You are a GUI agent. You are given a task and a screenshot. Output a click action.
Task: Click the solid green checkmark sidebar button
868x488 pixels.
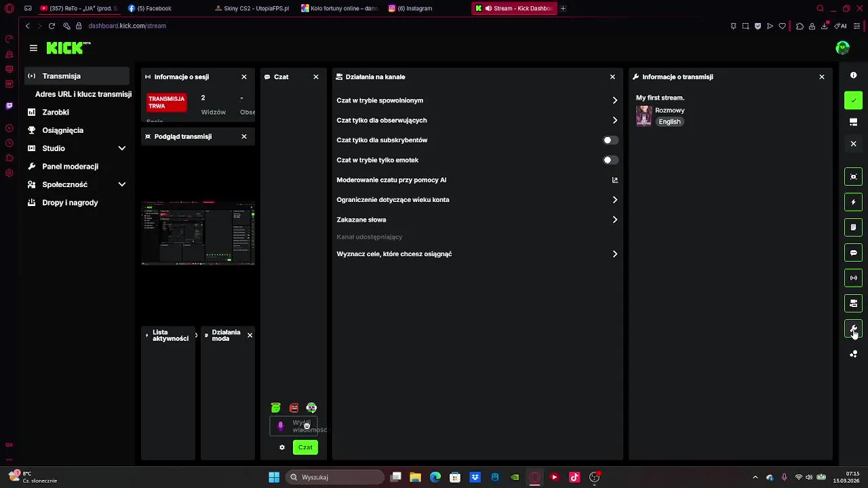[853, 100]
